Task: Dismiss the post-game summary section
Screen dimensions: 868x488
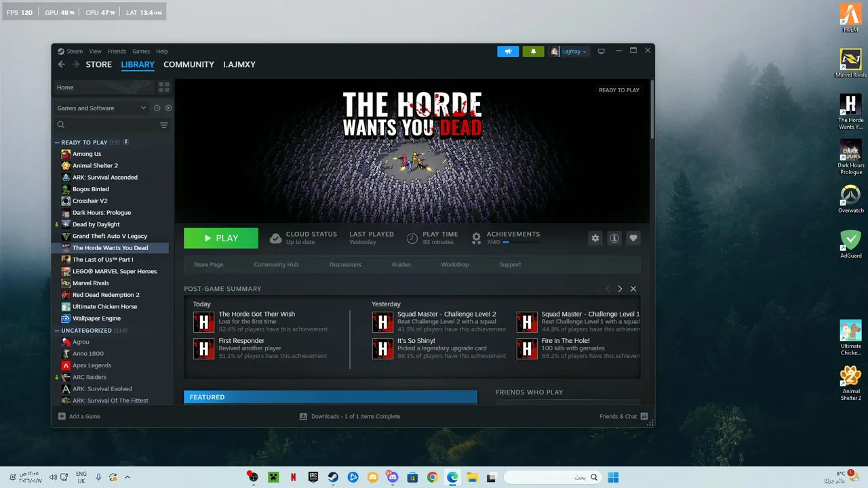Action: tap(633, 289)
